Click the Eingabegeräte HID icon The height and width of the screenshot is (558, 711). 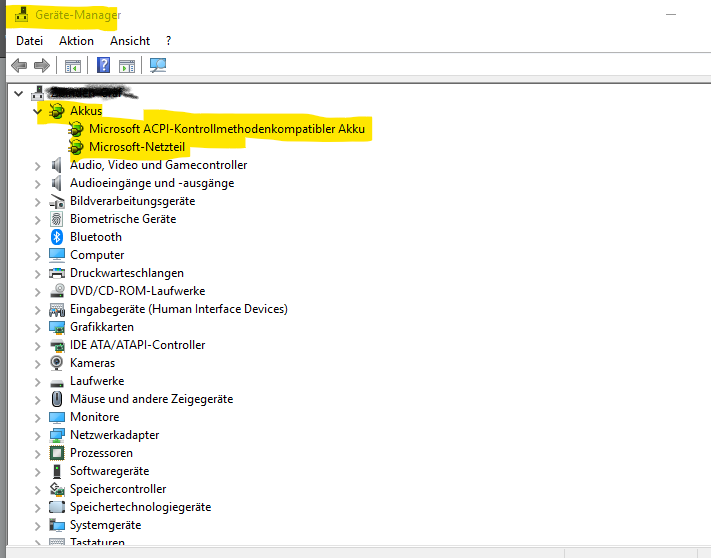57,310
